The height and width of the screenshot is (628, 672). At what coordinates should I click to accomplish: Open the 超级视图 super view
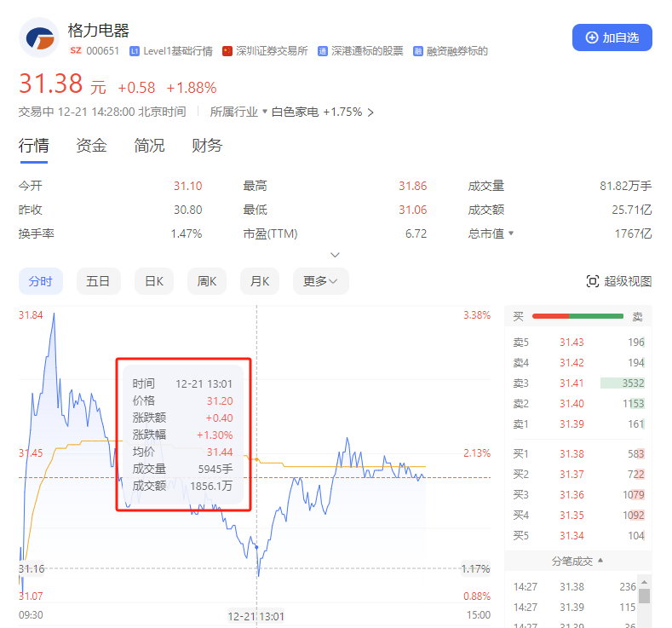pos(619,281)
